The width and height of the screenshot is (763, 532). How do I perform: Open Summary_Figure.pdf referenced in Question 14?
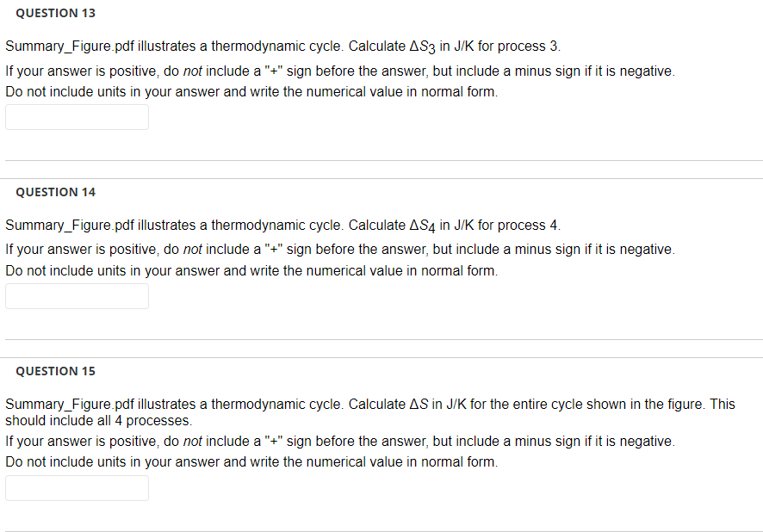(65, 225)
